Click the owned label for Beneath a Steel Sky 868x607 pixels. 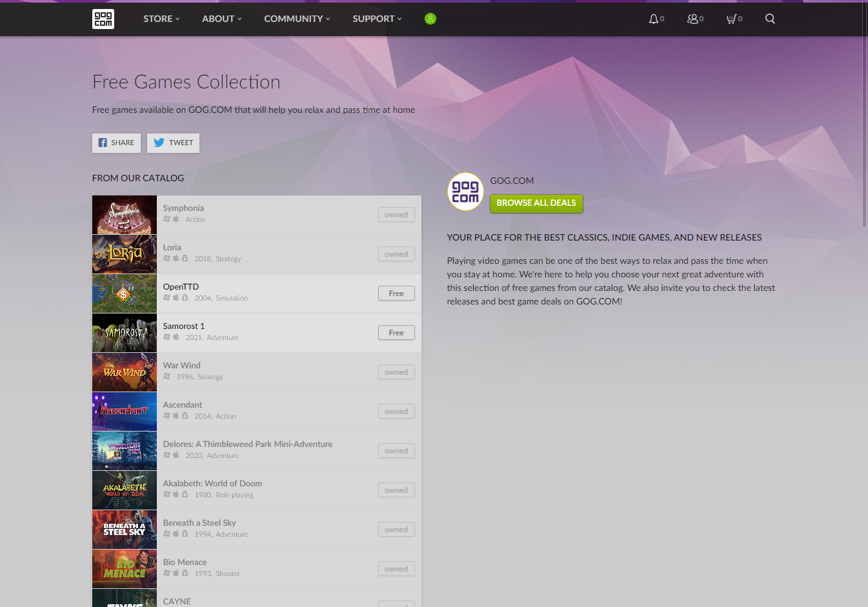[396, 530]
